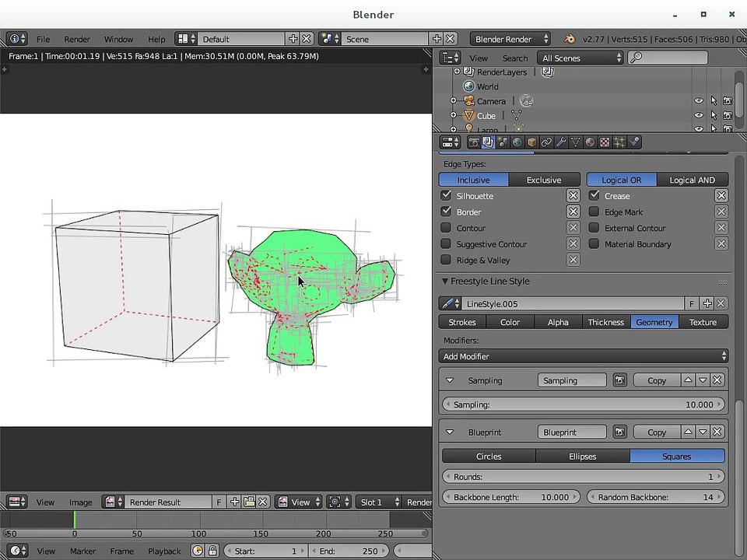Screen dimensions: 747x560
Task: Toggle Sampling modifier render visibility icon
Action: click(x=619, y=380)
